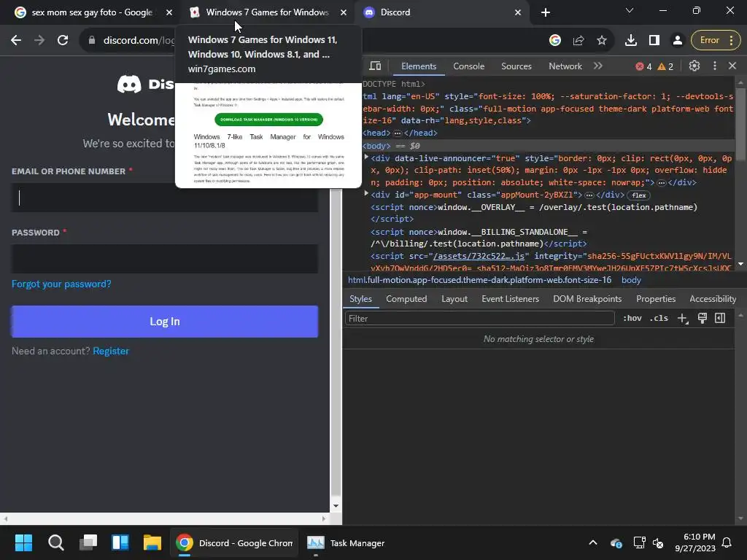Switch to the Elements tab
The width and height of the screenshot is (747, 560).
419,66
